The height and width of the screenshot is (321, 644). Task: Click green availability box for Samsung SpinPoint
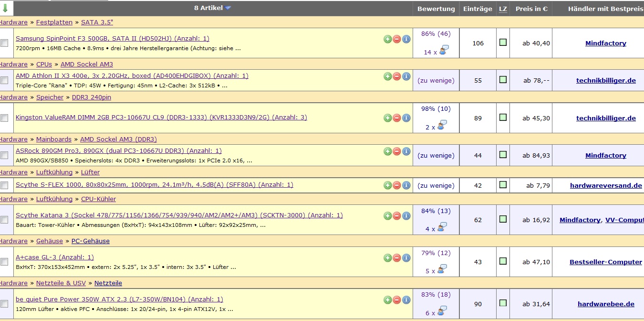pyautogui.click(x=503, y=43)
